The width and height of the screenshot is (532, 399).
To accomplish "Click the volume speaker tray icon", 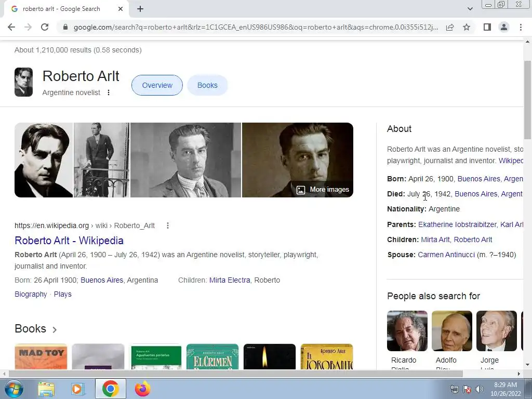I will [x=480, y=389].
